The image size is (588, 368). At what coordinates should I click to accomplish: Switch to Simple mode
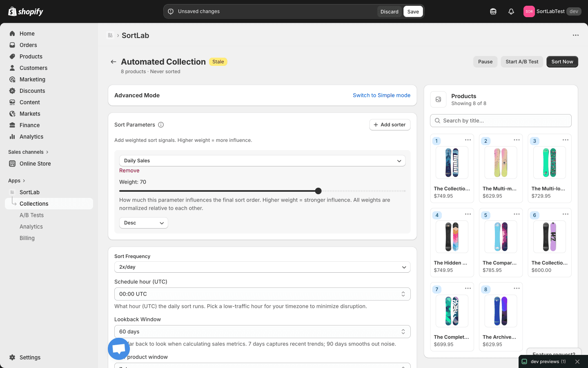point(381,95)
